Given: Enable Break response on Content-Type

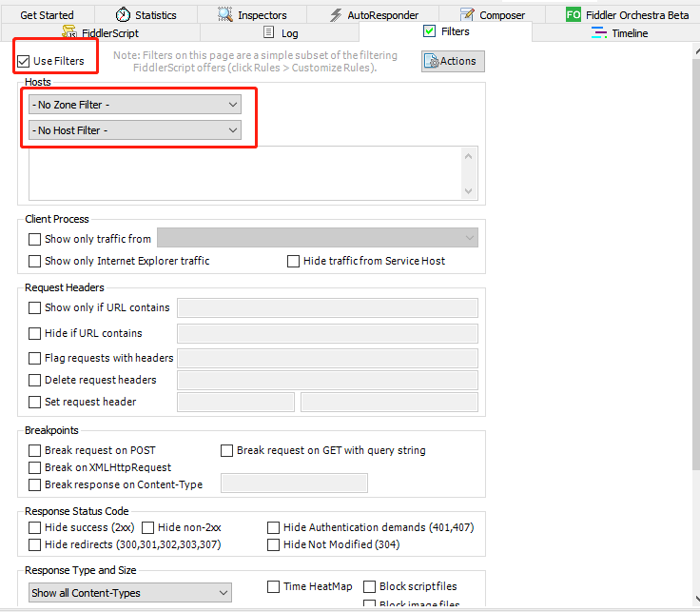Looking at the screenshot, I should click(x=34, y=484).
